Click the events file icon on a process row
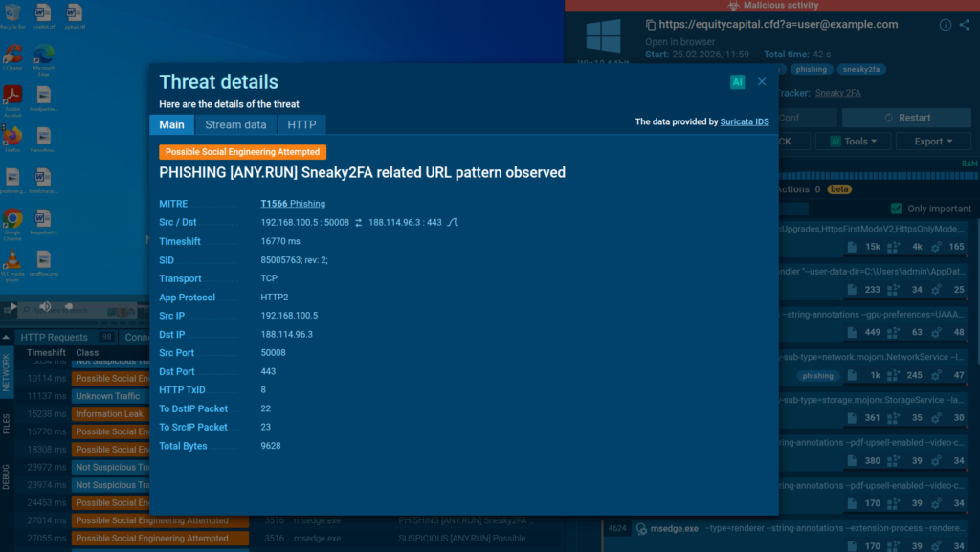Screen dimensions: 980x552 pos(853,247)
